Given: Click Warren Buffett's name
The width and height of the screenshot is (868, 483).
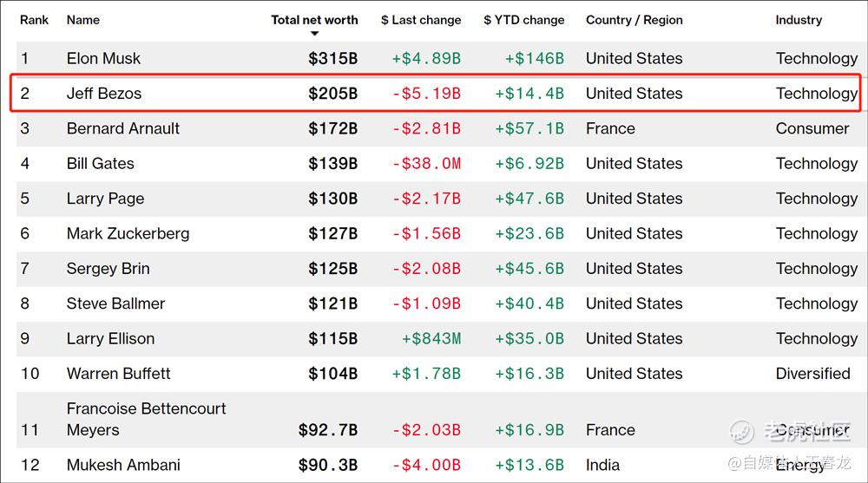Looking at the screenshot, I should (x=118, y=374).
